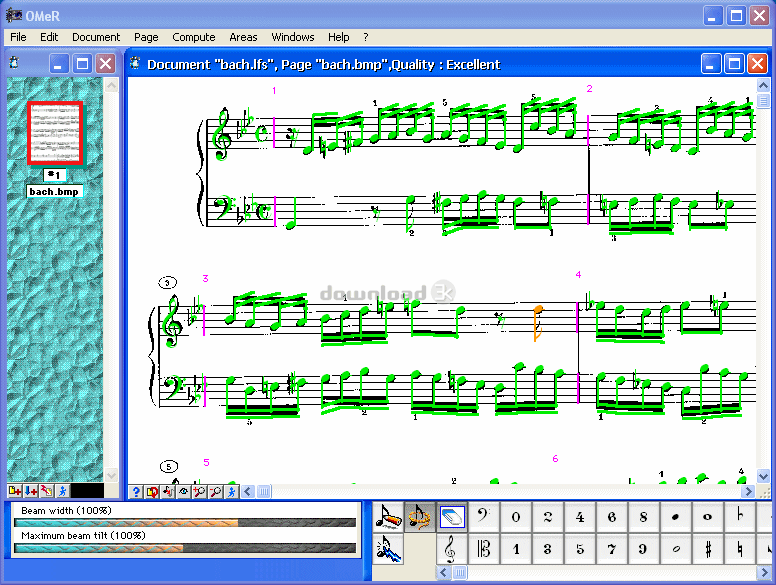Image resolution: width=776 pixels, height=585 pixels.
Task: Click the blue arrow plus icon in left panel
Action: 31,491
